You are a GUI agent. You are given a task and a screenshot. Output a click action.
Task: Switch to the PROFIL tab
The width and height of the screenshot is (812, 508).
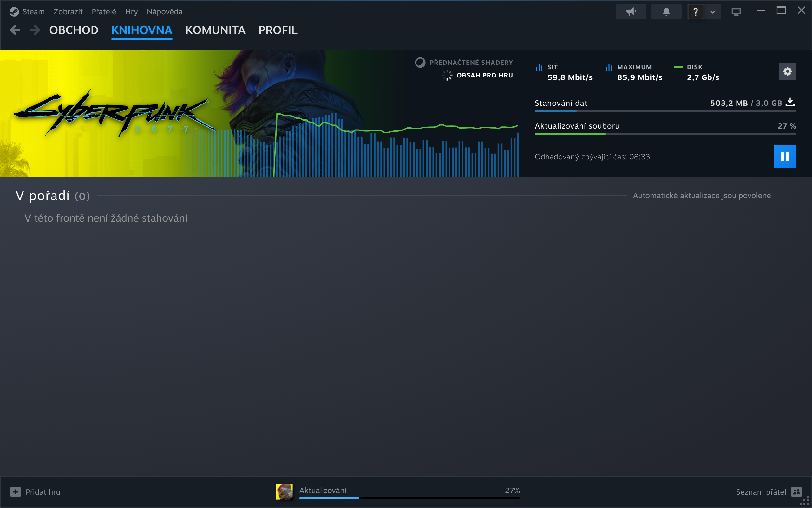click(278, 30)
